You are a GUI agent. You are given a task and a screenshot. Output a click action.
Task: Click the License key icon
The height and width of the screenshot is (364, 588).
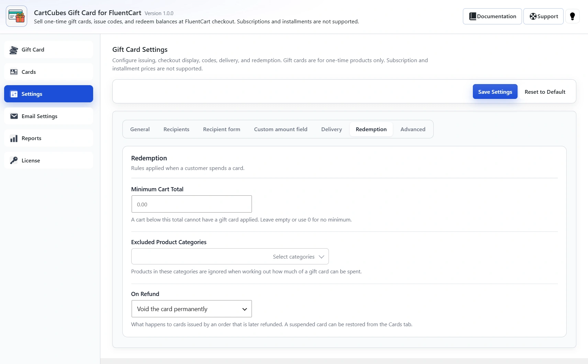pyautogui.click(x=14, y=160)
